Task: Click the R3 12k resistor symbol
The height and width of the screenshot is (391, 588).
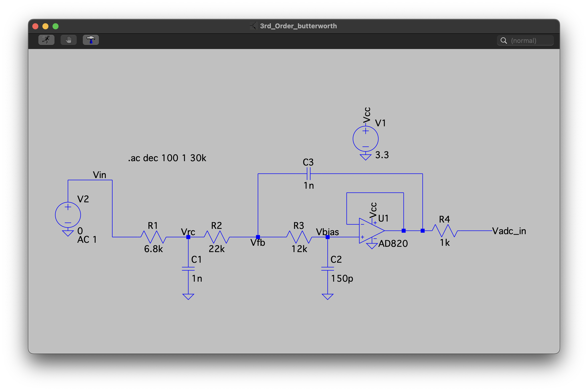Action: (x=299, y=237)
